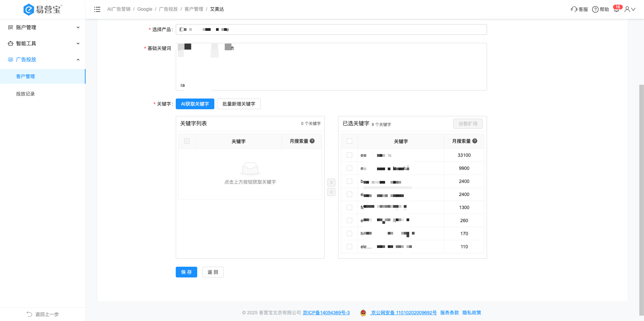Viewport: 644px width, 321px height.
Task: Open the notification bell with badge 16
Action: point(616,9)
